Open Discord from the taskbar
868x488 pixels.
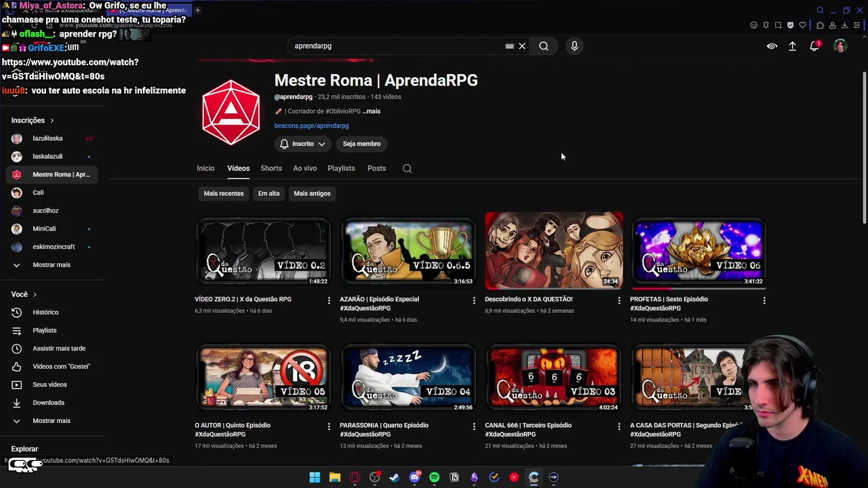[414, 477]
